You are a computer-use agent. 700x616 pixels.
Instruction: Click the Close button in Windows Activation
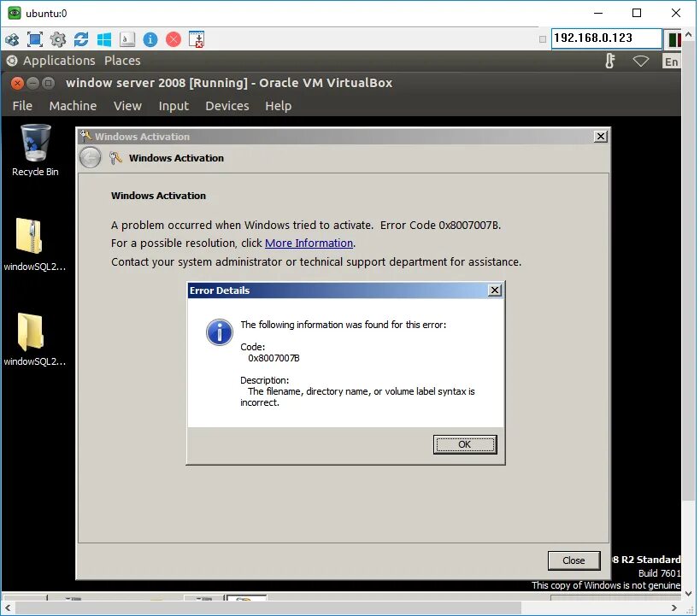pyautogui.click(x=574, y=560)
